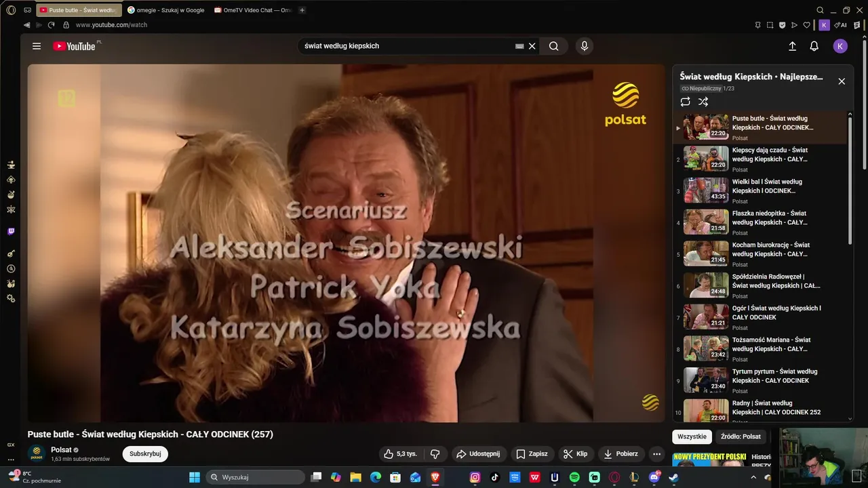The image size is (868, 488).
Task: Open browser tab search magnifier
Action: 821,10
